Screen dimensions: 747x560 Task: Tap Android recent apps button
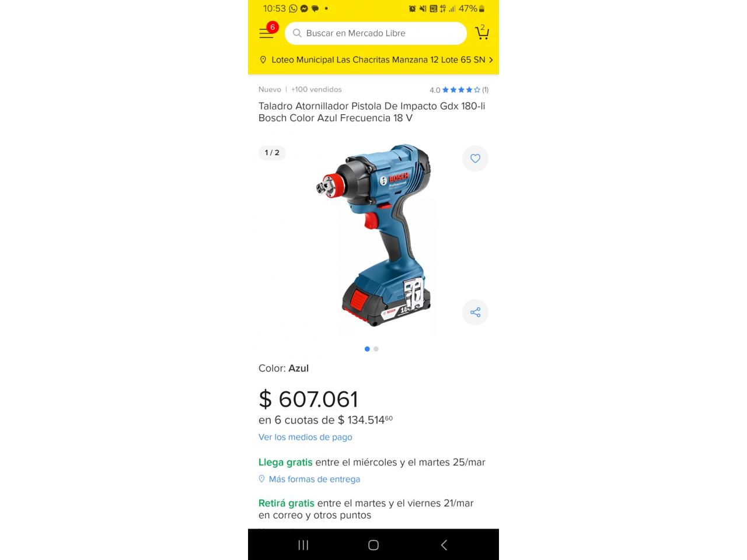coord(303,545)
